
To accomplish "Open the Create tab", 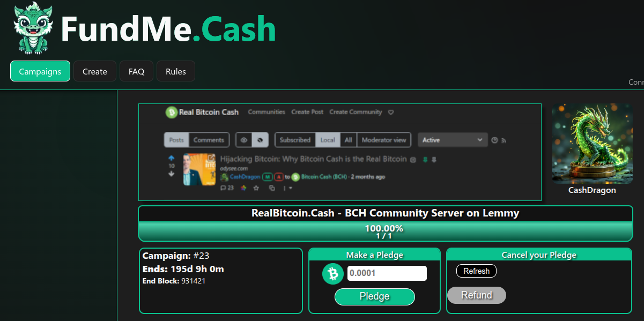I will pos(95,71).
